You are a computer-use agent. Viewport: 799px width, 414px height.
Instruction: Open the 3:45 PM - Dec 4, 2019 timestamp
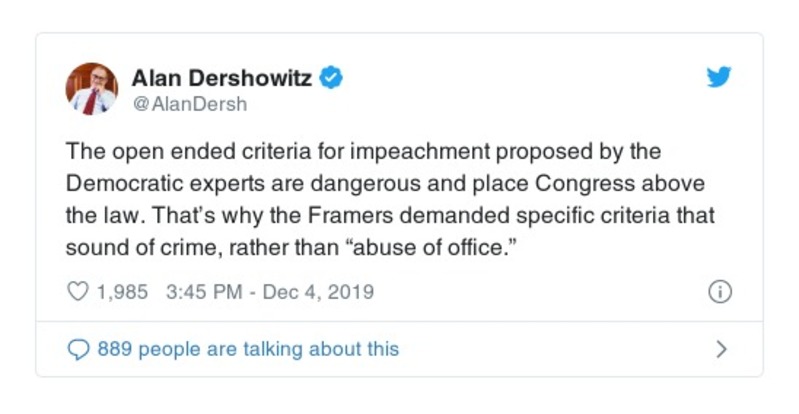(269, 292)
